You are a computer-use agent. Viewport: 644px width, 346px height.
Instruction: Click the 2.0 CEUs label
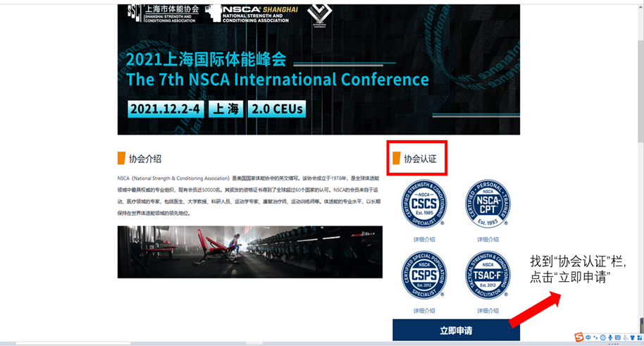pos(277,109)
